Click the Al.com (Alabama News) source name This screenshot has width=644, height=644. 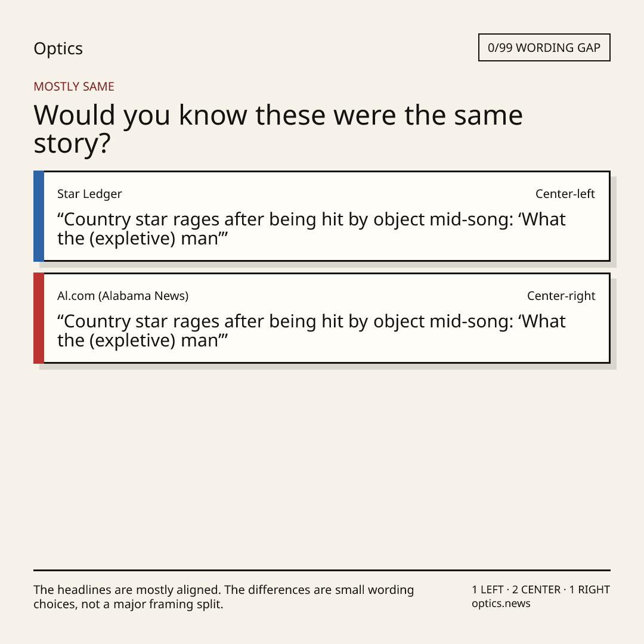pyautogui.click(x=123, y=296)
